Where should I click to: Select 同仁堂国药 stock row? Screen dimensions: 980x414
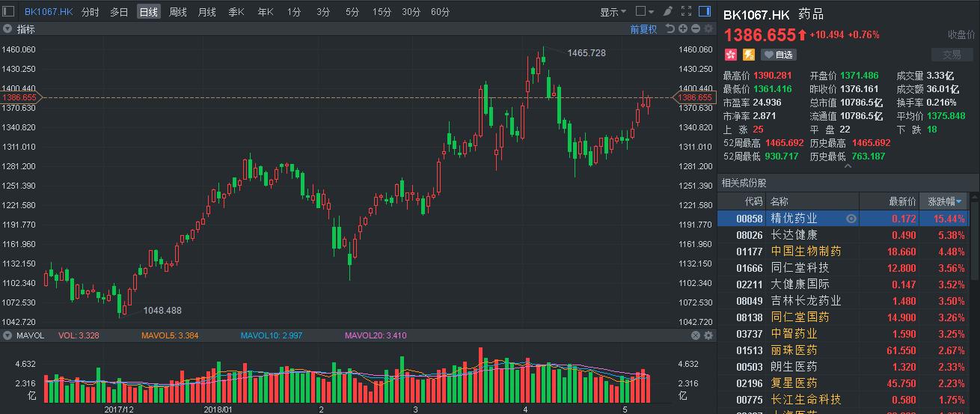click(x=843, y=317)
